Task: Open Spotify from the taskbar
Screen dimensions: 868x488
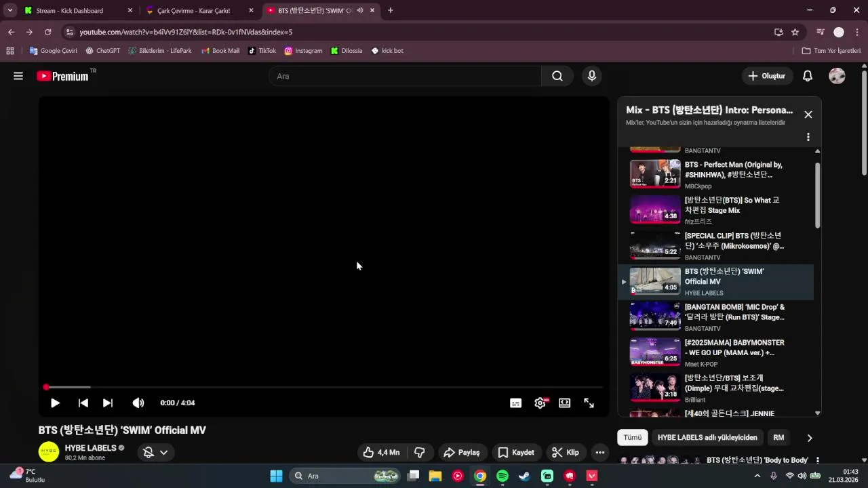Action: [502, 476]
